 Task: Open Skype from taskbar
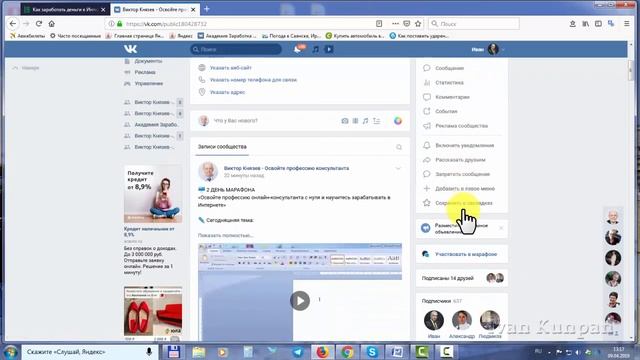[372, 352]
